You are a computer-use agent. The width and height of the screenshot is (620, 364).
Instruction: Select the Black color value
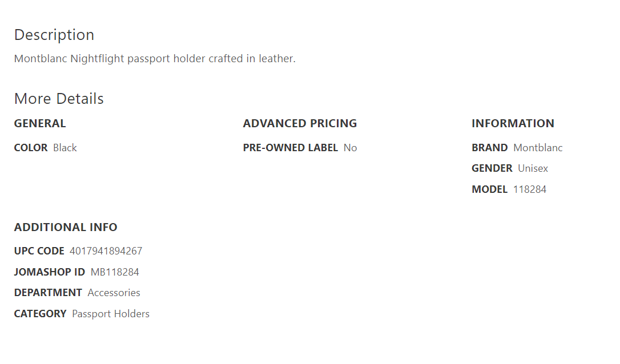(65, 148)
